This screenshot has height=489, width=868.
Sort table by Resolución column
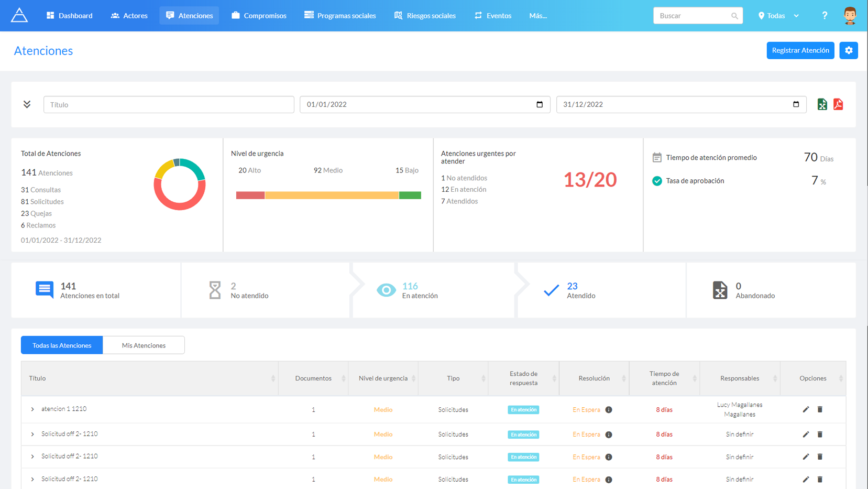[x=623, y=378]
